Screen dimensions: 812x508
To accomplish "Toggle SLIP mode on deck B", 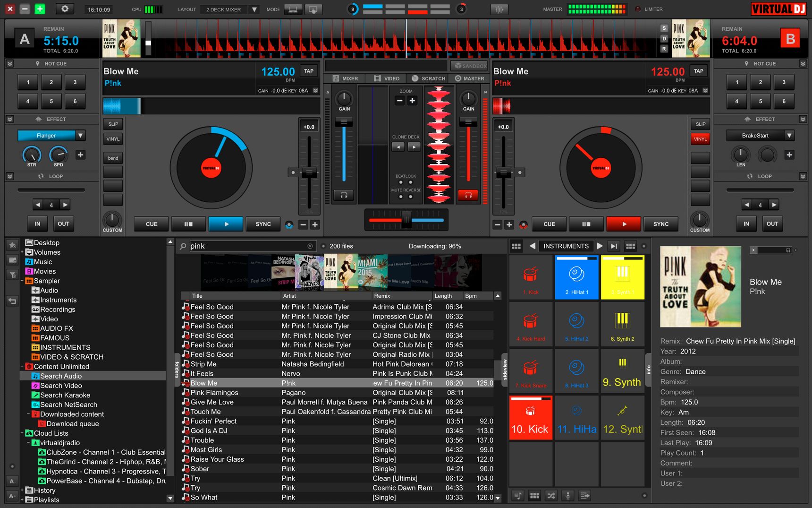I will click(701, 124).
